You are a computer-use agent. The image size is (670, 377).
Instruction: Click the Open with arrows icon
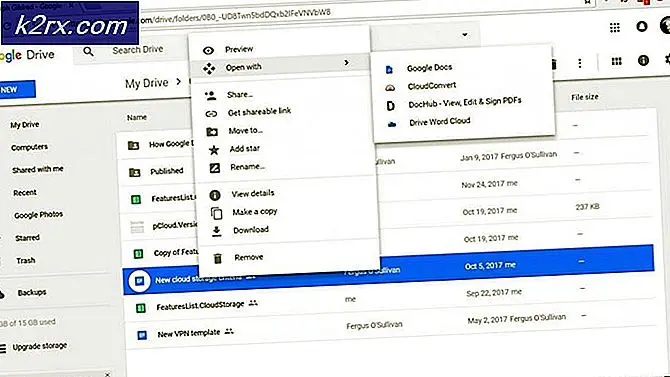tap(209, 68)
